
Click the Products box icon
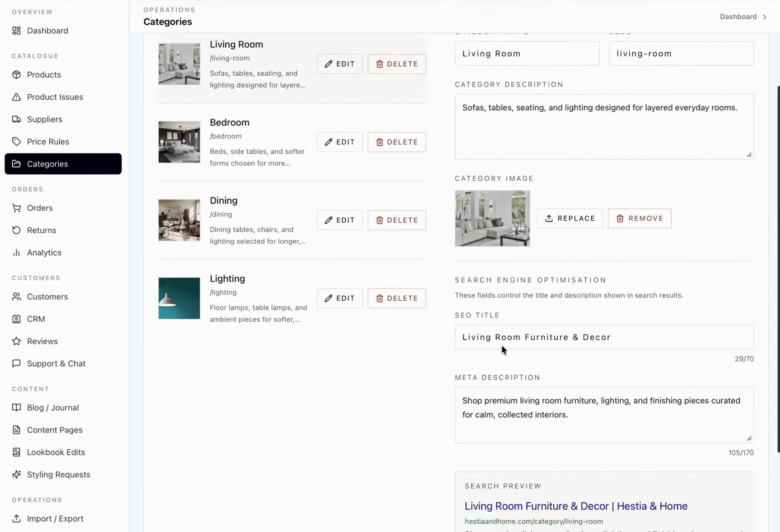click(x=16, y=75)
